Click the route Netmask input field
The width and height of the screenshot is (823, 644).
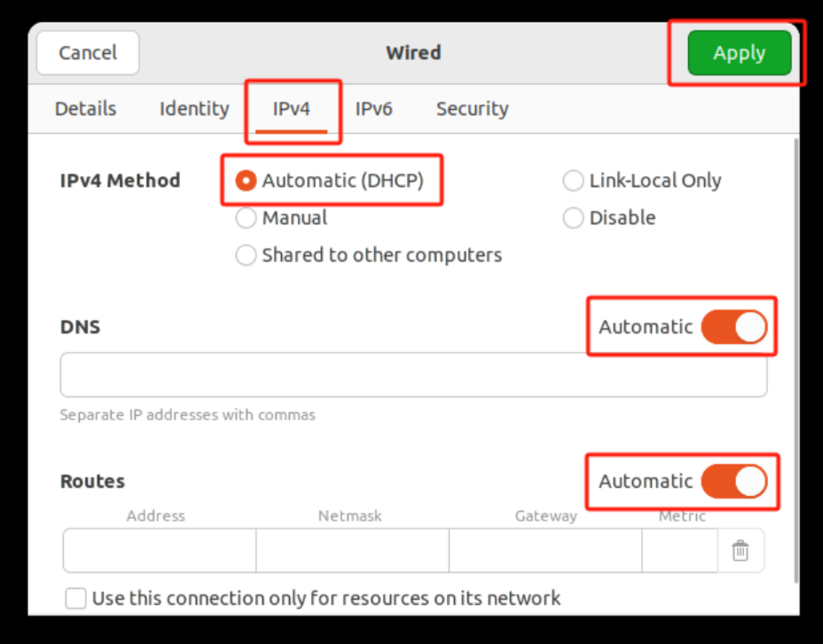pyautogui.click(x=352, y=551)
